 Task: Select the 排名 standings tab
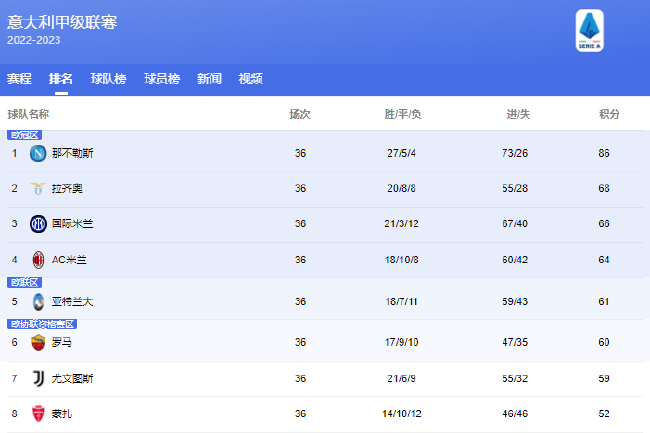(61, 79)
